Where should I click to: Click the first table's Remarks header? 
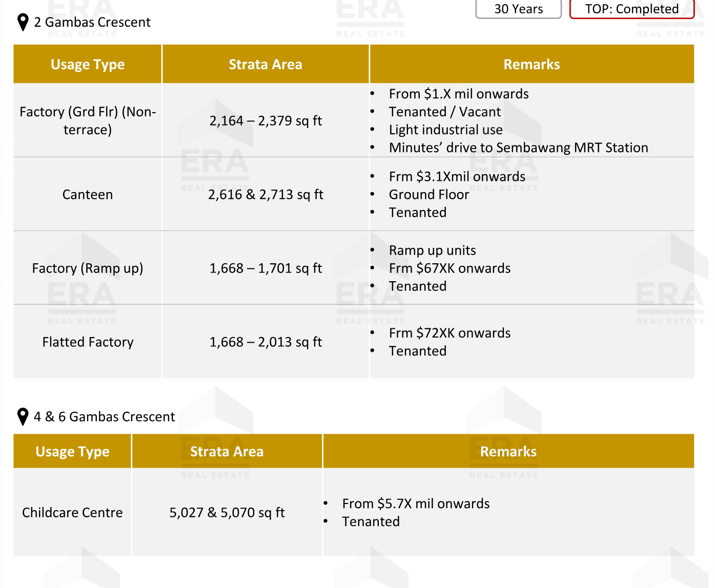532,65
